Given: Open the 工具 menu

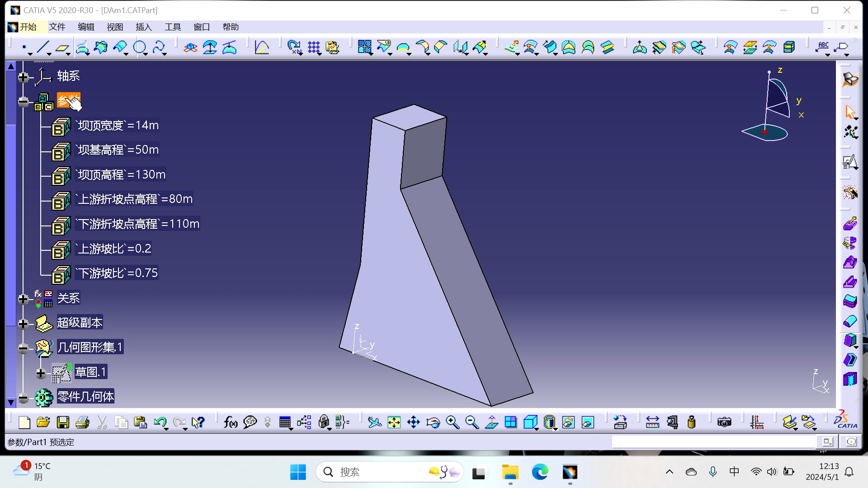Looking at the screenshot, I should click(x=172, y=27).
